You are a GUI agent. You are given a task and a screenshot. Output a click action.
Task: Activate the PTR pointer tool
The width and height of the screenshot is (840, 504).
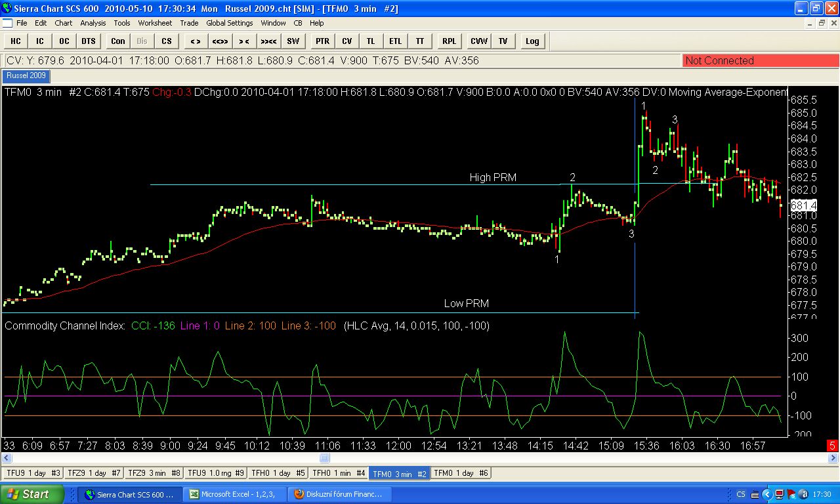click(x=322, y=41)
